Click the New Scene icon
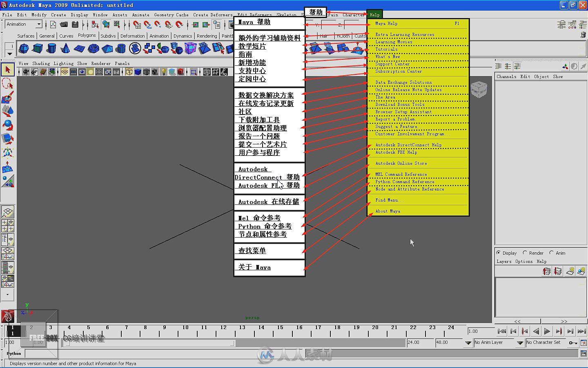588x368 pixels. [53, 25]
